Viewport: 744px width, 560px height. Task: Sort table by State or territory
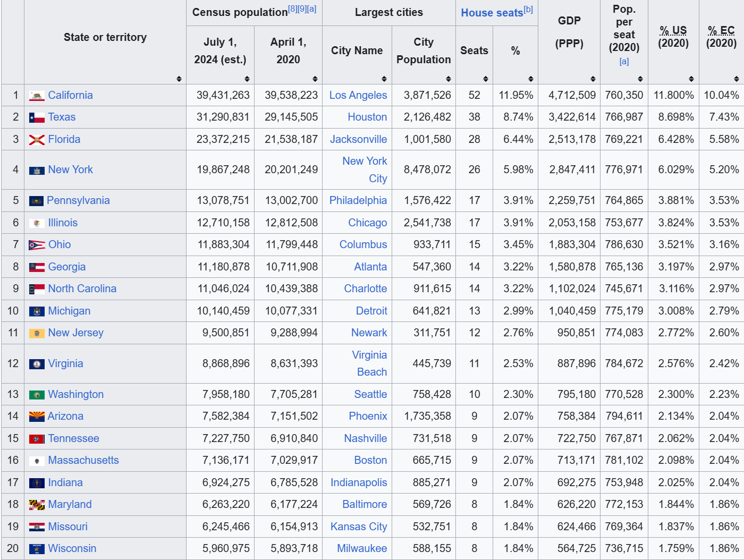179,79
